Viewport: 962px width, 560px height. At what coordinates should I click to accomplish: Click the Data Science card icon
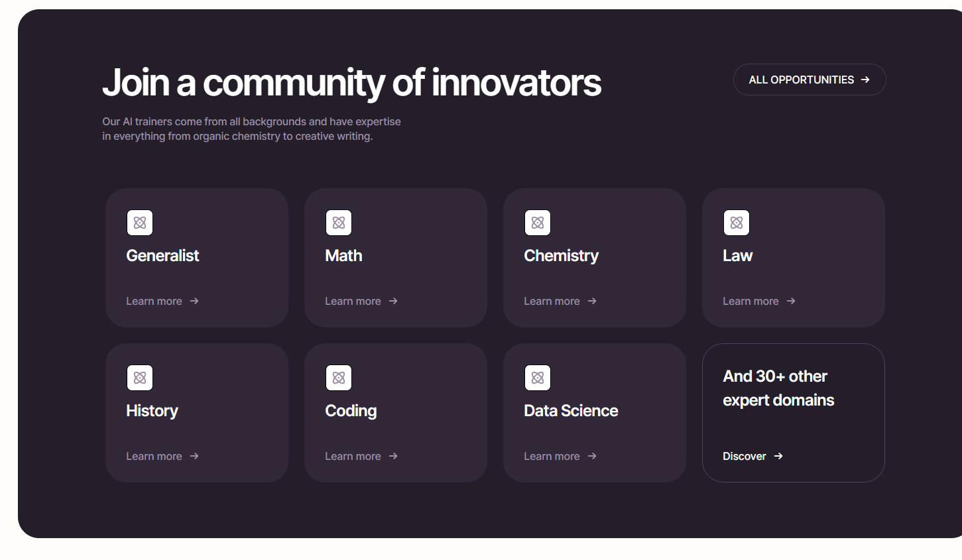[x=538, y=378]
